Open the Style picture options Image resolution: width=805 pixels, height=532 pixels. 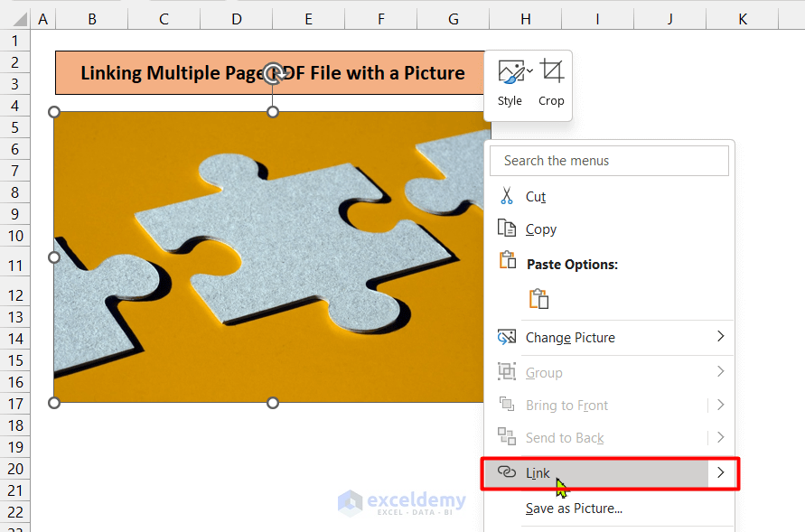click(510, 84)
